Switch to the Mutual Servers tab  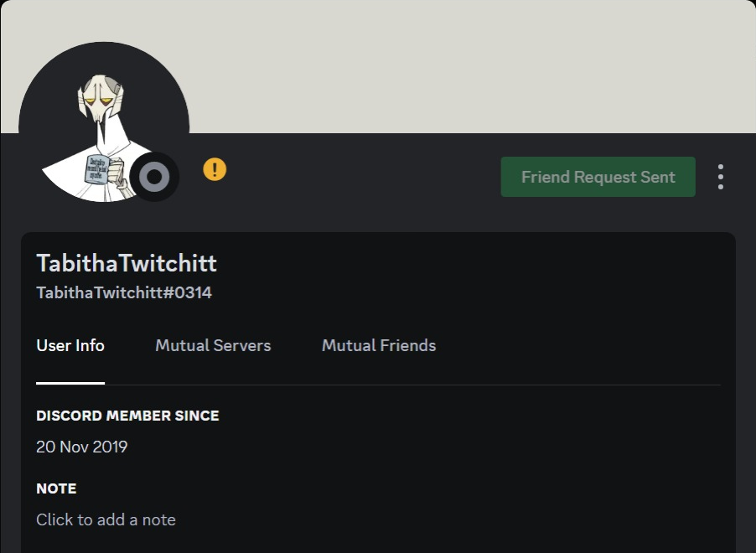(213, 345)
